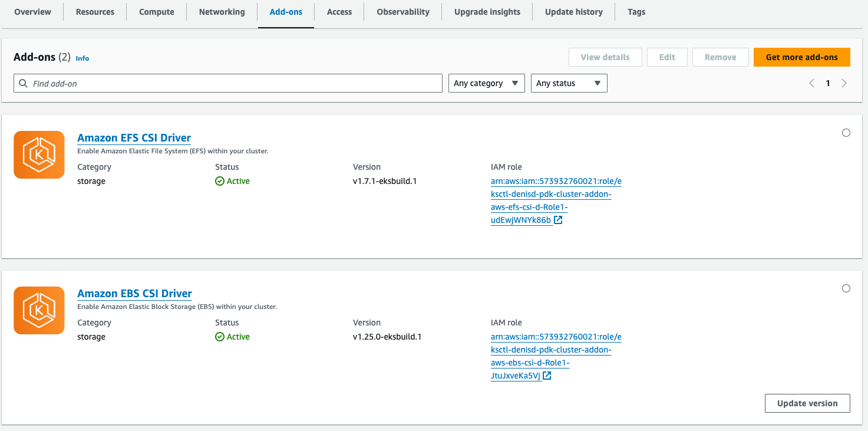
Task: Open the Any status dropdown
Action: point(569,83)
